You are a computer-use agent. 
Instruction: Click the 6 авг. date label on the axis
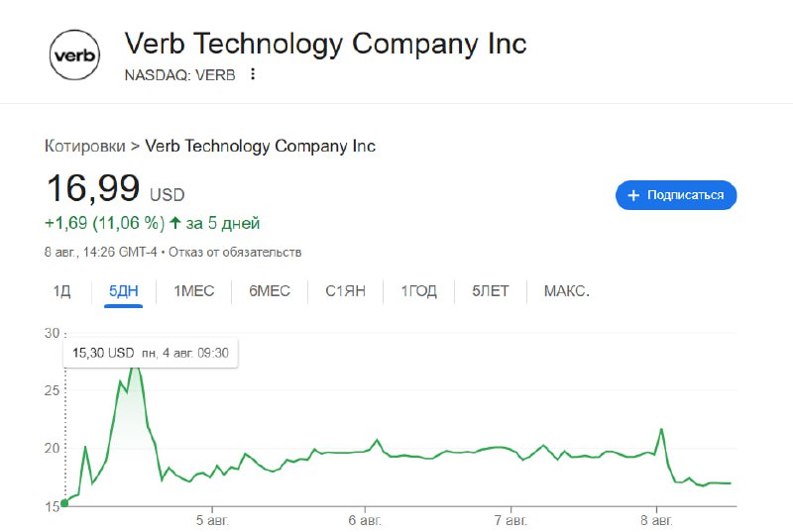pyautogui.click(x=365, y=520)
